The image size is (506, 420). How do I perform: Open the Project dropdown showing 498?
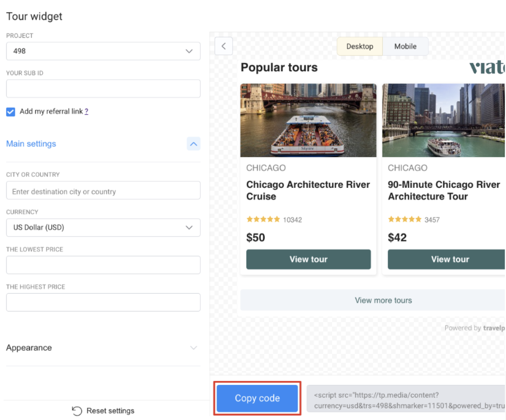point(103,51)
